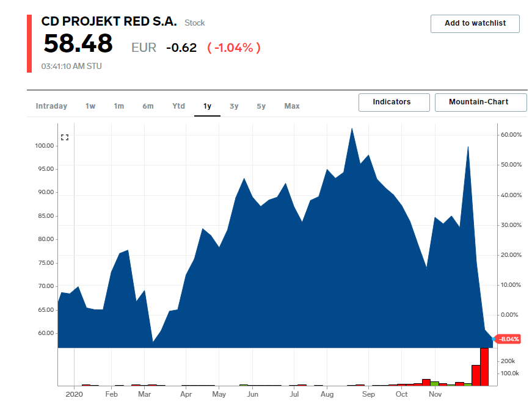Select the 1m time range
The image size is (532, 404).
click(118, 106)
